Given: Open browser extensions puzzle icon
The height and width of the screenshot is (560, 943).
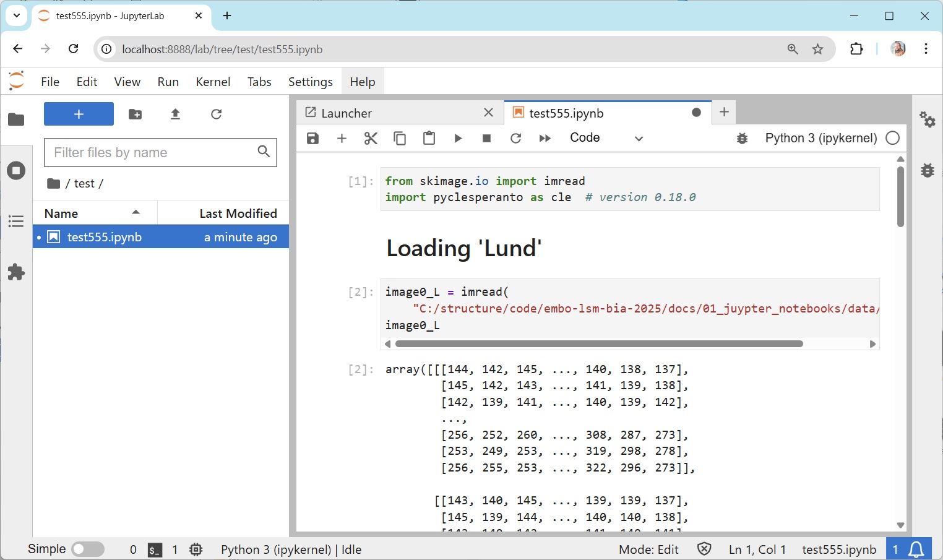Looking at the screenshot, I should coord(856,49).
